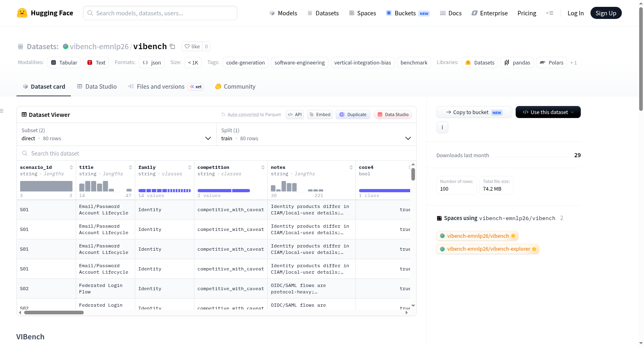The height and width of the screenshot is (347, 644).
Task: Open the Models nav item
Action: (283, 13)
